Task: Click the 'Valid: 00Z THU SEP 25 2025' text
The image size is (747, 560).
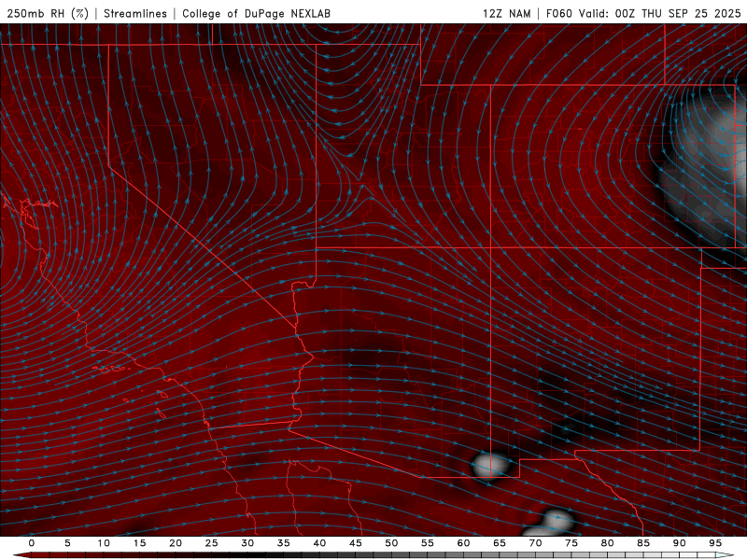Action: click(x=659, y=13)
